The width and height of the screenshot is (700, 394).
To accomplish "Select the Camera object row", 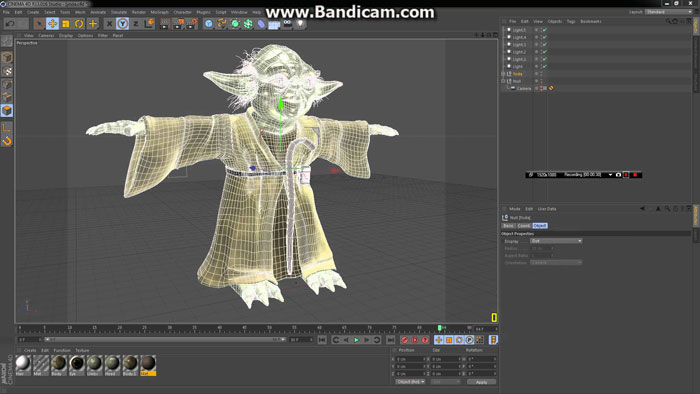I will [x=524, y=88].
